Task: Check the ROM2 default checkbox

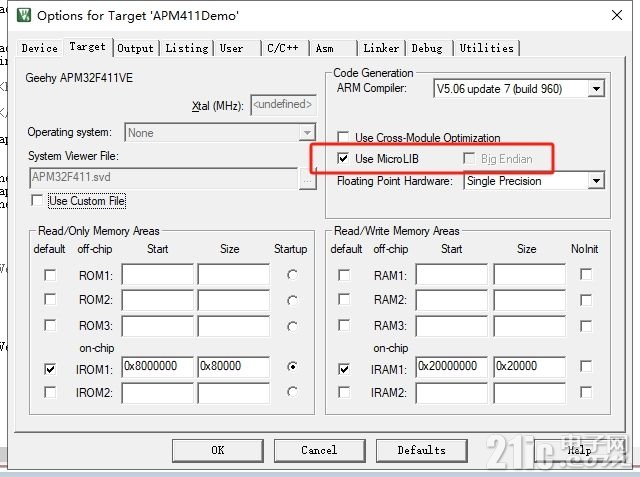Action: pos(50,300)
